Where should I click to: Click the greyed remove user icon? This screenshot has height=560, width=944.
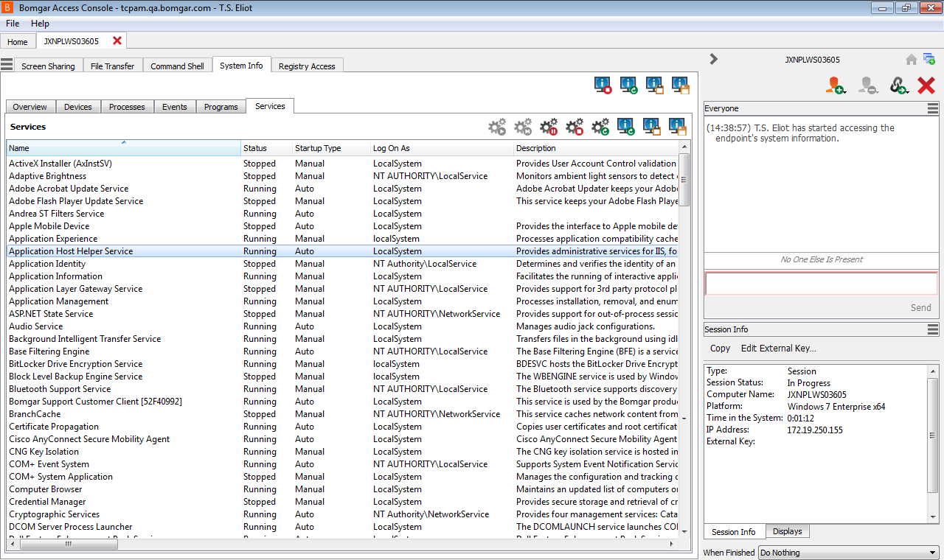pos(867,85)
